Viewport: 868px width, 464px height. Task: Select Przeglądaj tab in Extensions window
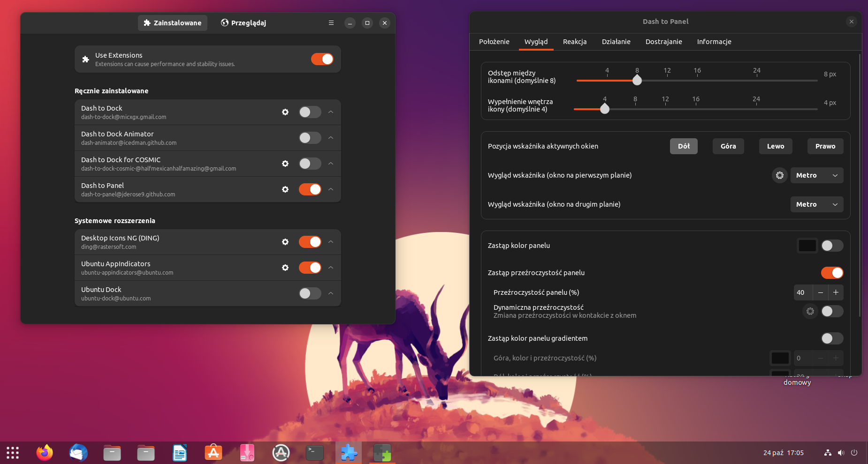(x=244, y=23)
